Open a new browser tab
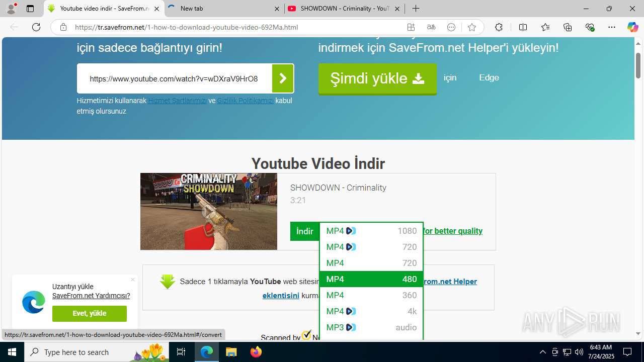The image size is (644, 362). pyautogui.click(x=416, y=9)
